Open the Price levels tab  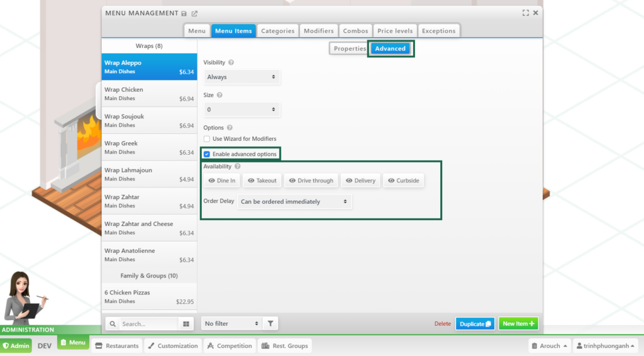tap(395, 31)
